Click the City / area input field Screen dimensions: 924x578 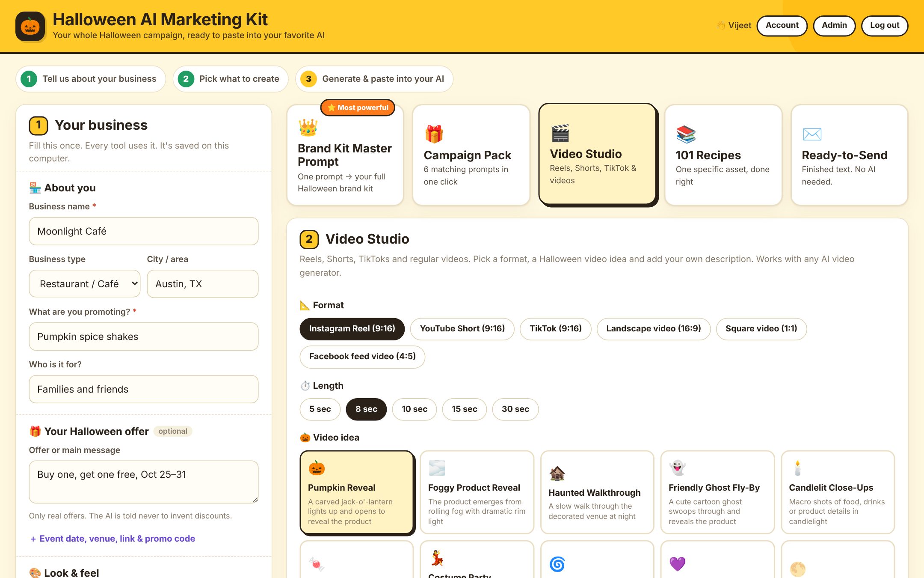(203, 284)
